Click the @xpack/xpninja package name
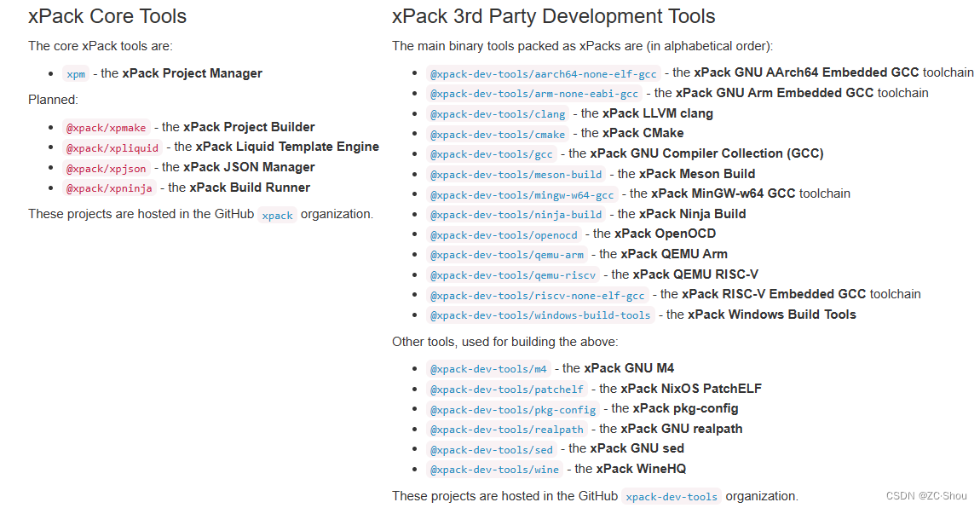Viewport: 980px width, 508px height. pyautogui.click(x=109, y=188)
